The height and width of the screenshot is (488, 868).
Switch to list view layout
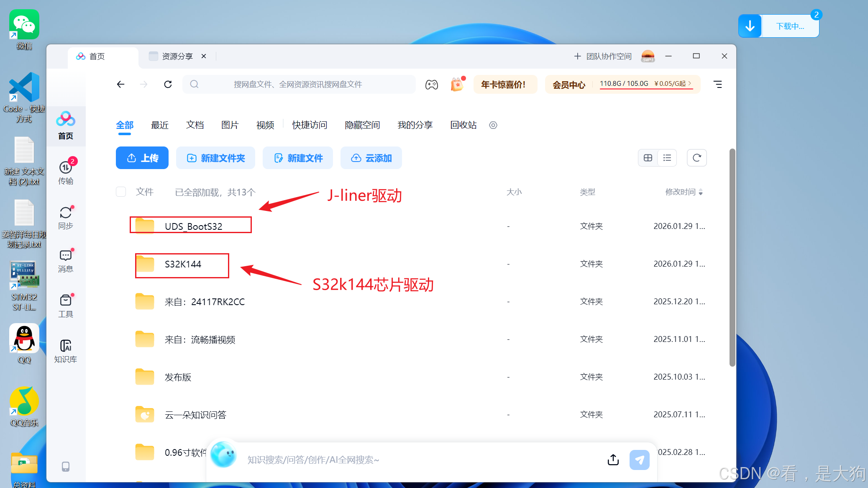click(x=667, y=158)
